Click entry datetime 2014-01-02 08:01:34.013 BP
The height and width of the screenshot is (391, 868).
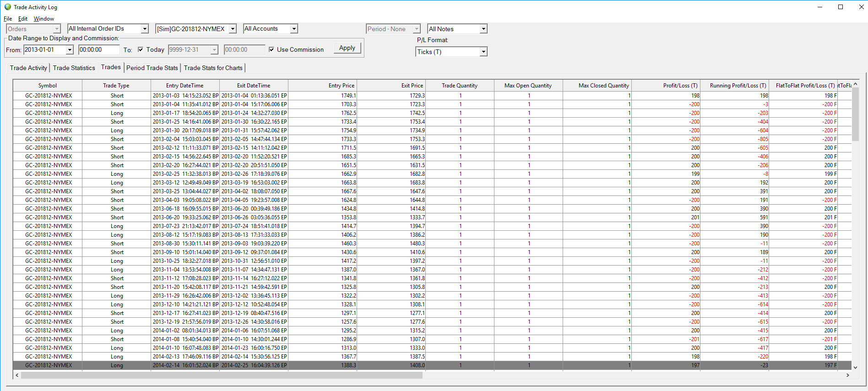click(185, 331)
